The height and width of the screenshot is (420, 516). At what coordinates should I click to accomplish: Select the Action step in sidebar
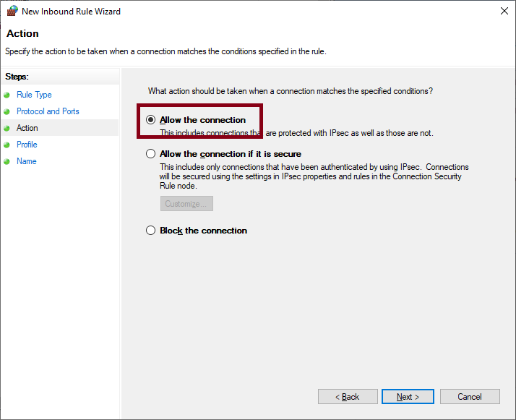coord(27,128)
